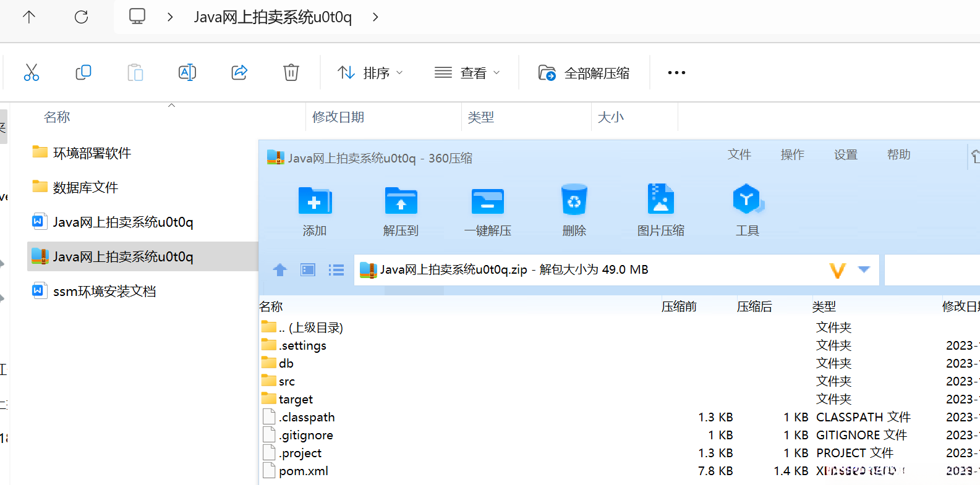Click the Rename icon in Explorer toolbar
This screenshot has height=485, width=980.
pos(187,72)
